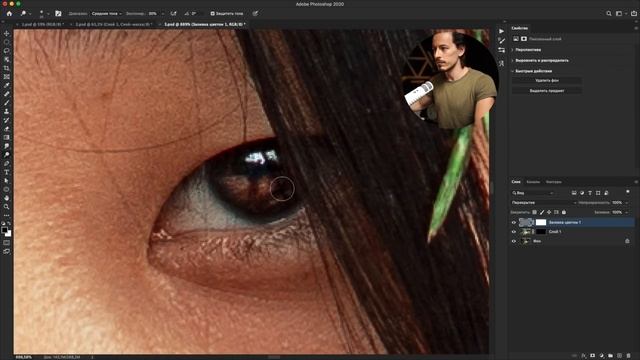The image size is (640, 360).
Task: Select the Gradient tool
Action: pyautogui.click(x=7, y=137)
